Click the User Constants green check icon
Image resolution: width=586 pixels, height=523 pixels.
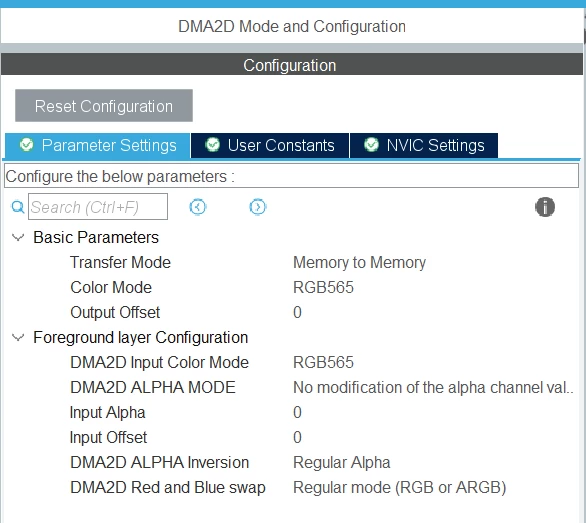coord(213,144)
